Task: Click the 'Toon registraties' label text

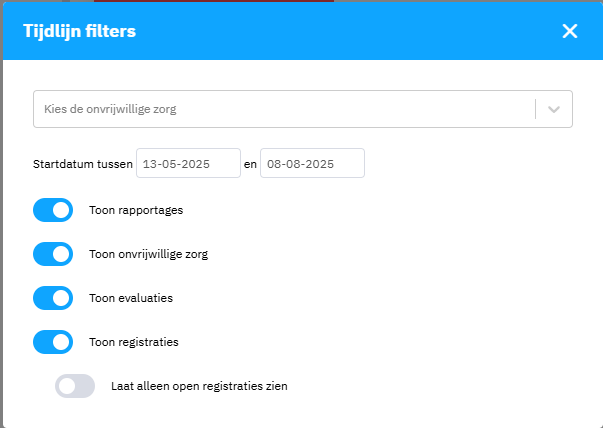Action: pos(134,342)
